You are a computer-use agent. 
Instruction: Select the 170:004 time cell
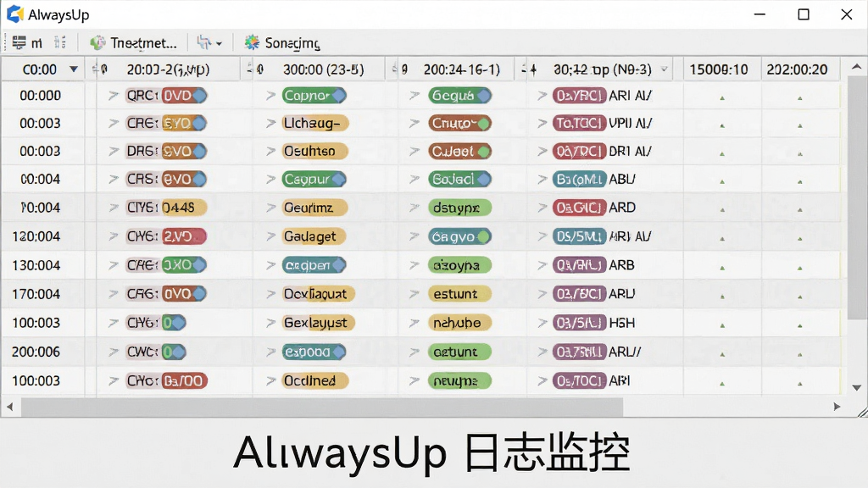point(36,294)
